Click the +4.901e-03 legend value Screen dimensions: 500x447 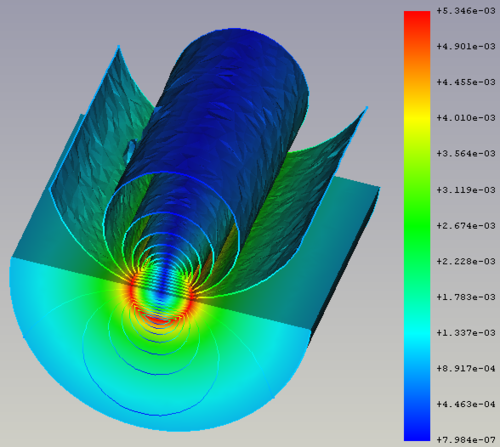click(x=466, y=46)
